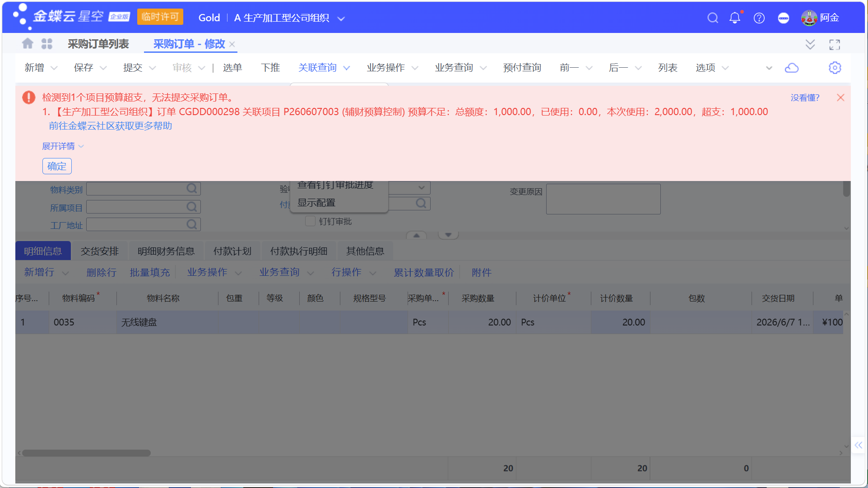Click 预付查询 toolbar button
The height and width of the screenshot is (488, 868).
pos(522,68)
